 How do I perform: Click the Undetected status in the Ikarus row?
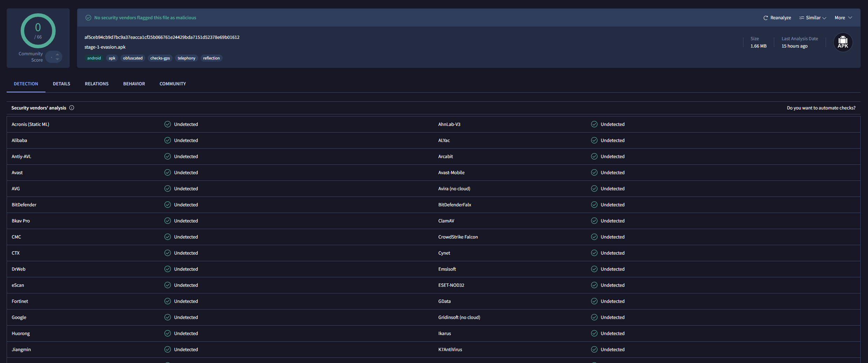pos(612,334)
